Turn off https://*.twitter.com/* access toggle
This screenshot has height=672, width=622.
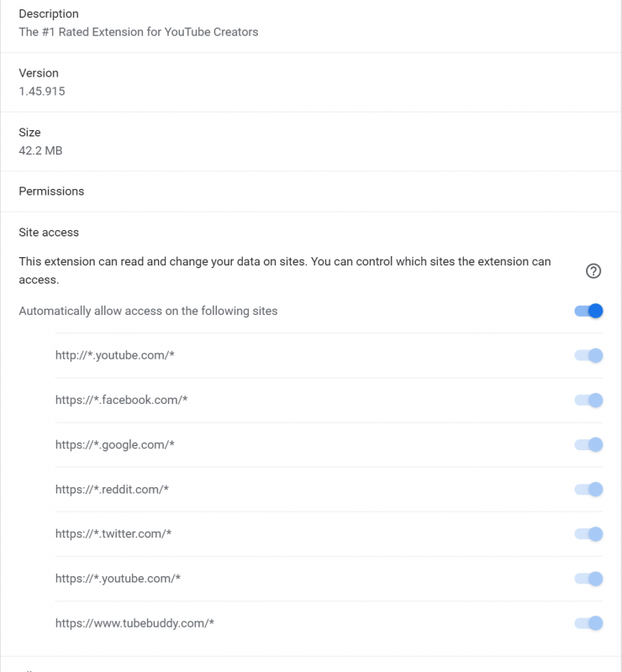click(588, 533)
